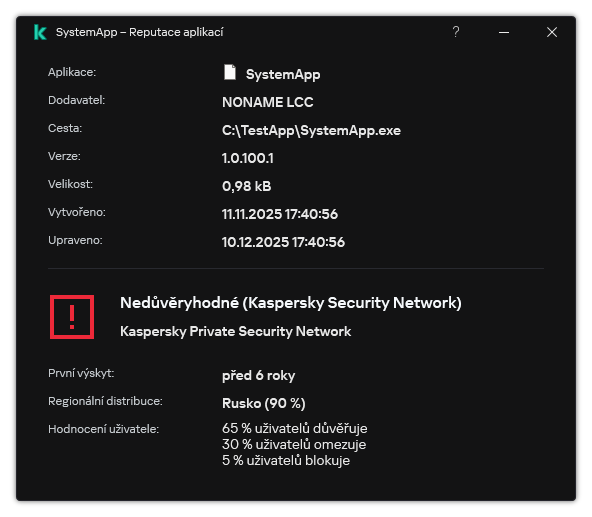Image resolution: width=592 pixels, height=517 pixels.
Task: Click the Cesta: label
Action: pyautogui.click(x=65, y=128)
